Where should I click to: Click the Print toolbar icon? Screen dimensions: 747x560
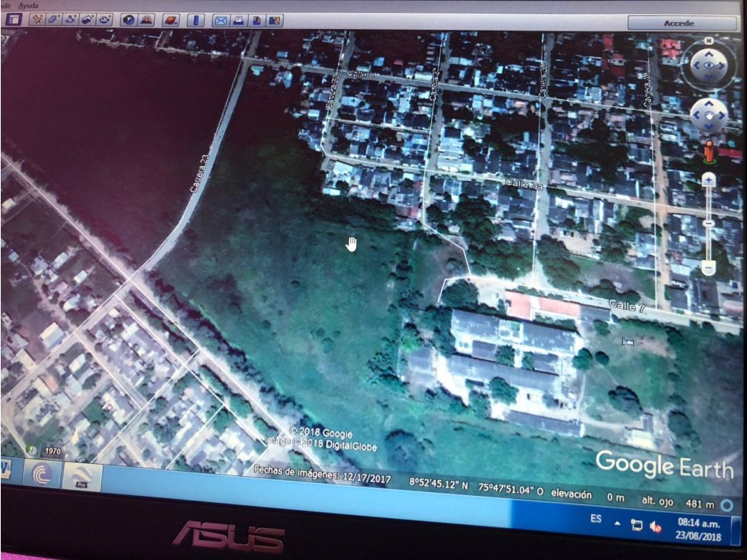pyautogui.click(x=239, y=21)
